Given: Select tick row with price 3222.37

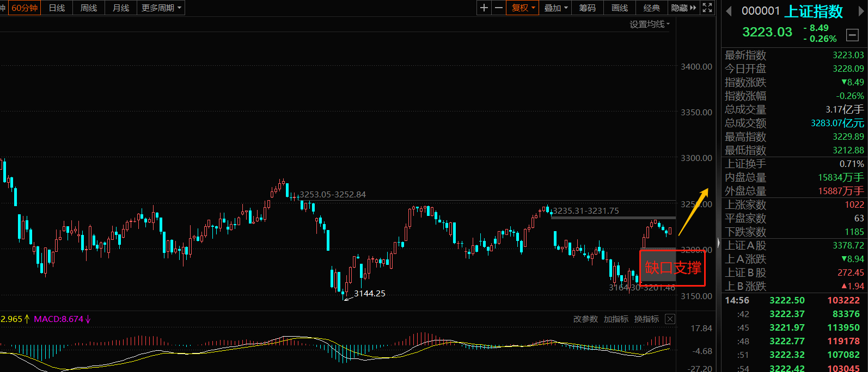Looking at the screenshot, I should pyautogui.click(x=794, y=314).
